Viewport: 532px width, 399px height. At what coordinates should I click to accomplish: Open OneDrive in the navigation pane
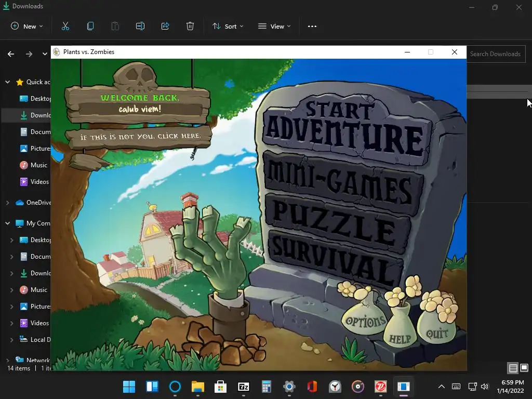coord(33,203)
